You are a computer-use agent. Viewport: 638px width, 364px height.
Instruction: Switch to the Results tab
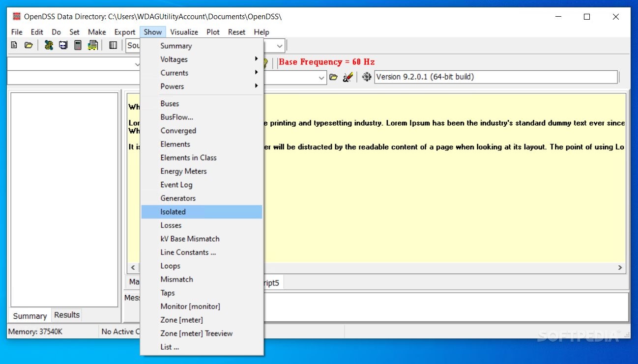pyautogui.click(x=66, y=315)
